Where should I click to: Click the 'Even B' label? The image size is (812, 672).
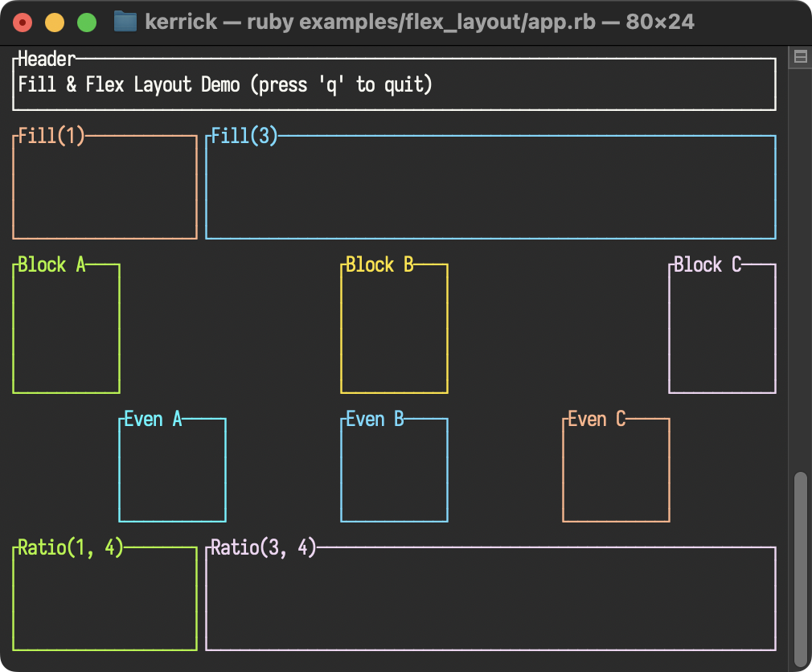pyautogui.click(x=375, y=419)
